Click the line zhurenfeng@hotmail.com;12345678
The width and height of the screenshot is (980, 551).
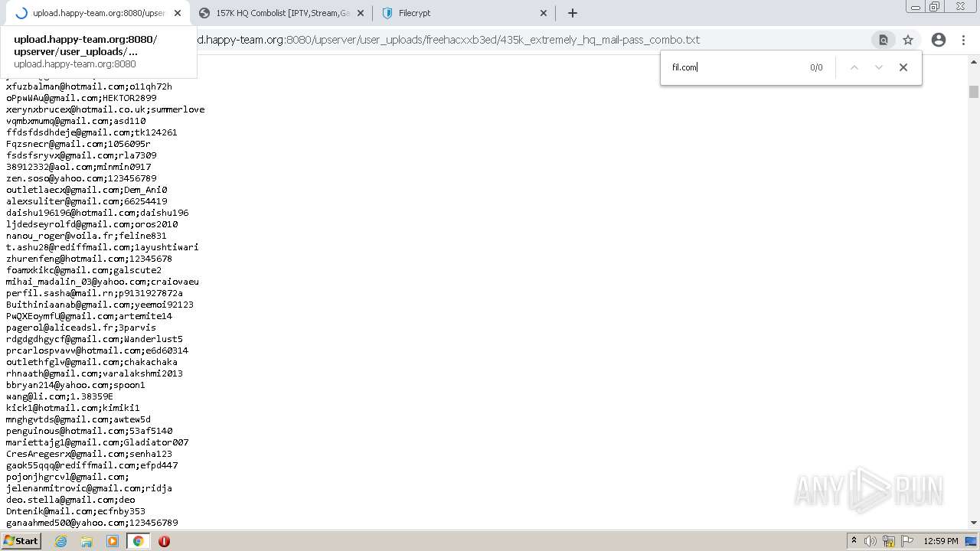(x=89, y=259)
